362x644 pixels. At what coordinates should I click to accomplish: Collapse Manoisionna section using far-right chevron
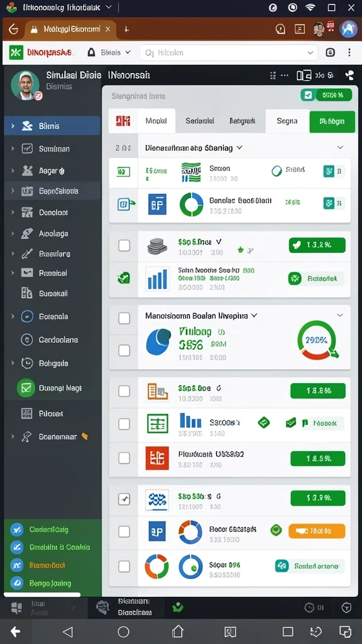tap(340, 315)
